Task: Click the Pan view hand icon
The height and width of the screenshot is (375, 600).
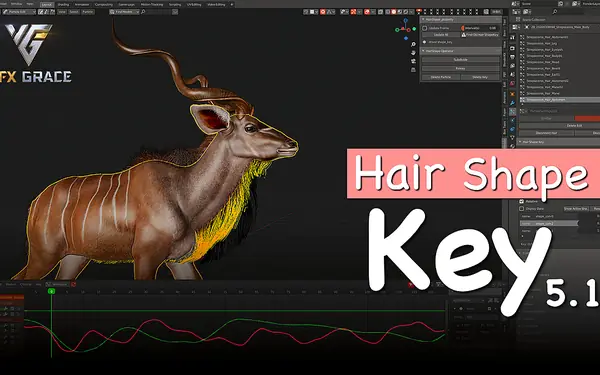Action: click(413, 53)
